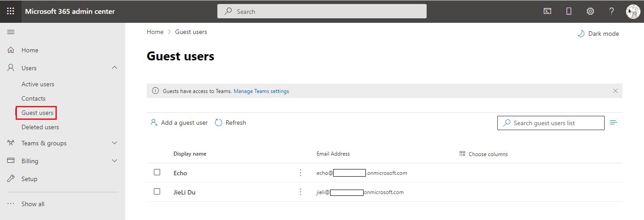Open the account profile avatar
The image size is (644, 220).
[x=633, y=11]
